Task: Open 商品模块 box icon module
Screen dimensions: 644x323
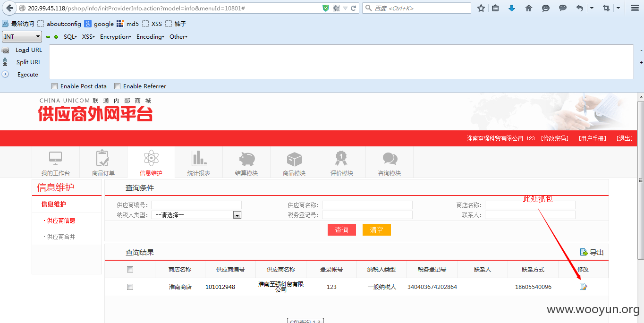Action: [294, 163]
